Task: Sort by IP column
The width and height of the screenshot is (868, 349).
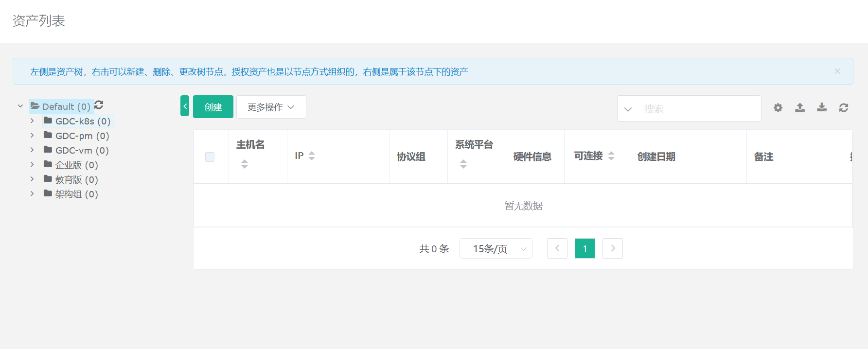Action: point(312,156)
